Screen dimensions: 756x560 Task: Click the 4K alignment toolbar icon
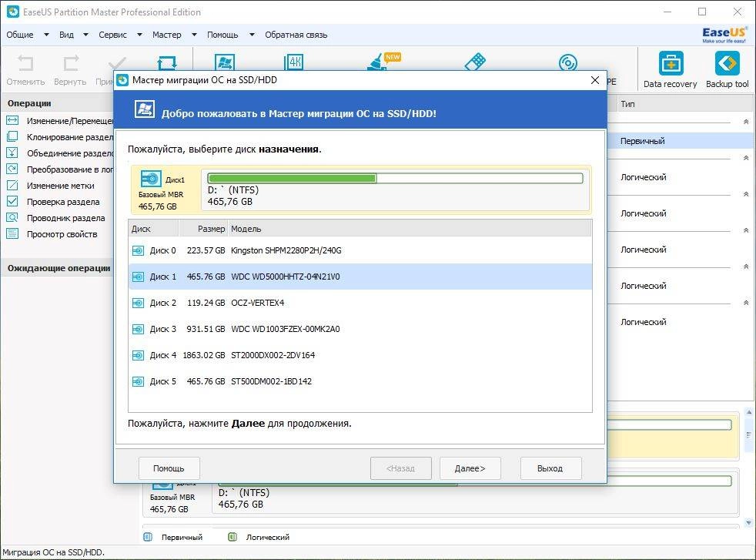[x=293, y=62]
